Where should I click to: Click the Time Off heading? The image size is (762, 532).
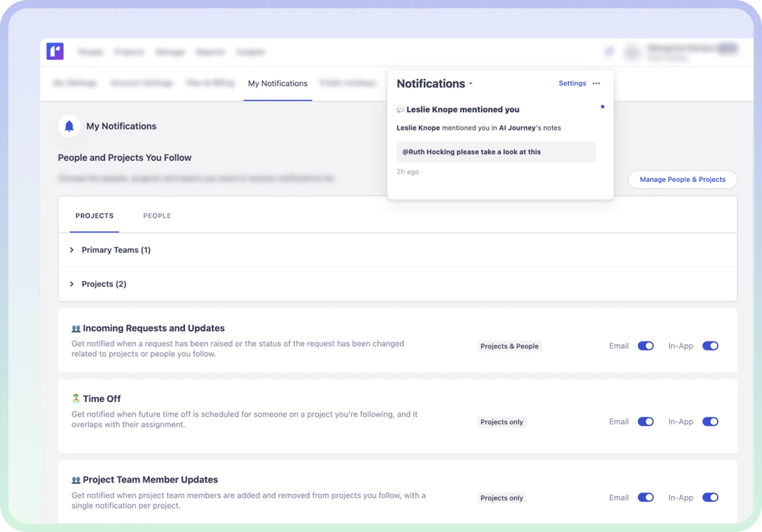tap(102, 399)
